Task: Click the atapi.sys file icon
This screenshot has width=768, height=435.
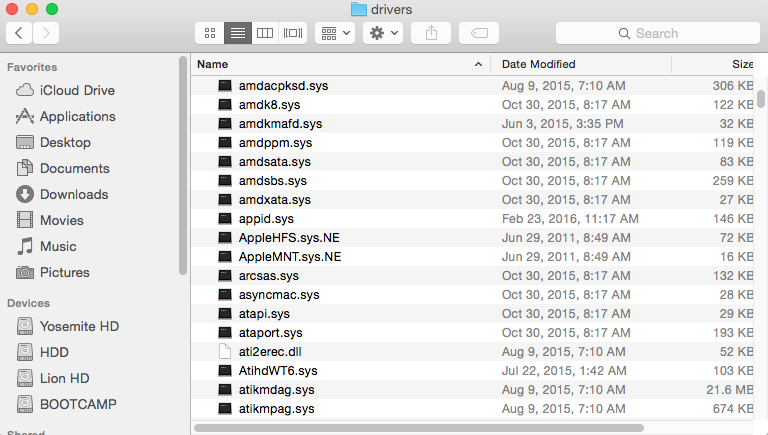Action: pyautogui.click(x=225, y=314)
